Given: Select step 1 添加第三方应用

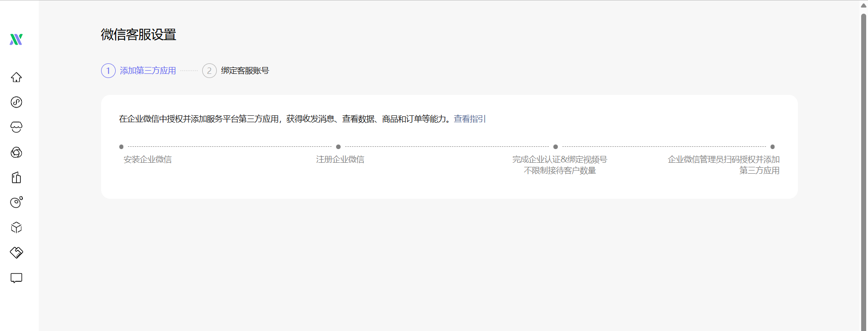Looking at the screenshot, I should tap(138, 71).
